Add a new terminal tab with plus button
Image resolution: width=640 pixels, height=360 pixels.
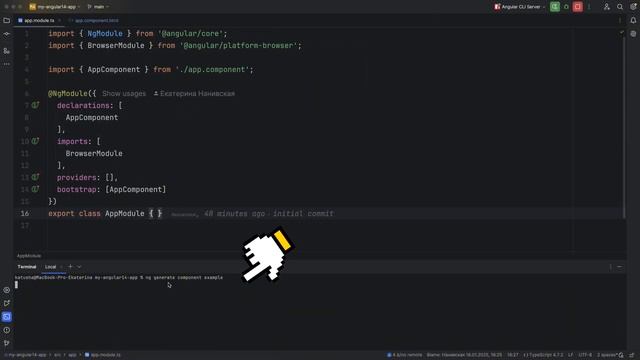point(70,267)
